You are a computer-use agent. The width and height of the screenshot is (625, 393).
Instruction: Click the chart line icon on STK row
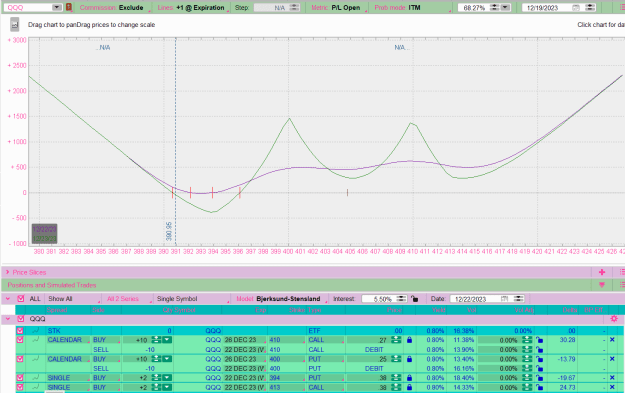(x=36, y=330)
